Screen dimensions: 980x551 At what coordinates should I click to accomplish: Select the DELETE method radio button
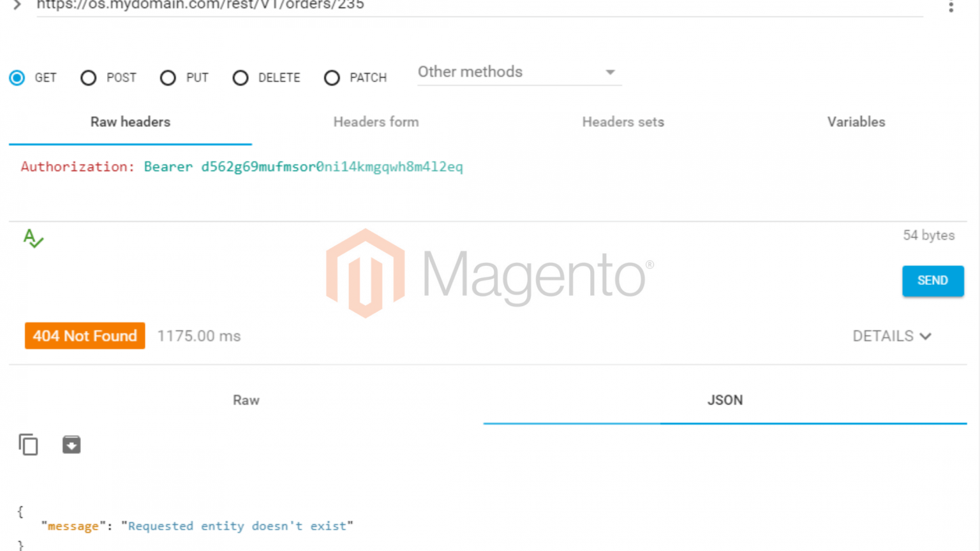(x=241, y=78)
